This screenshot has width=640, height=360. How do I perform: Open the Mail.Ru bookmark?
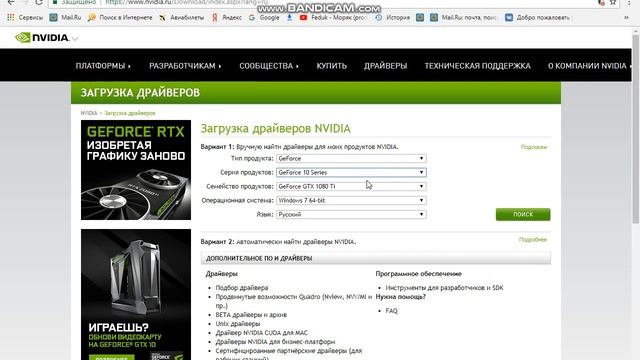[65, 18]
